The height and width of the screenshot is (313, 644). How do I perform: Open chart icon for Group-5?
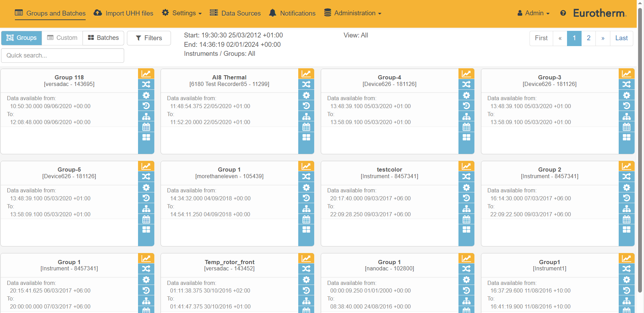click(146, 166)
